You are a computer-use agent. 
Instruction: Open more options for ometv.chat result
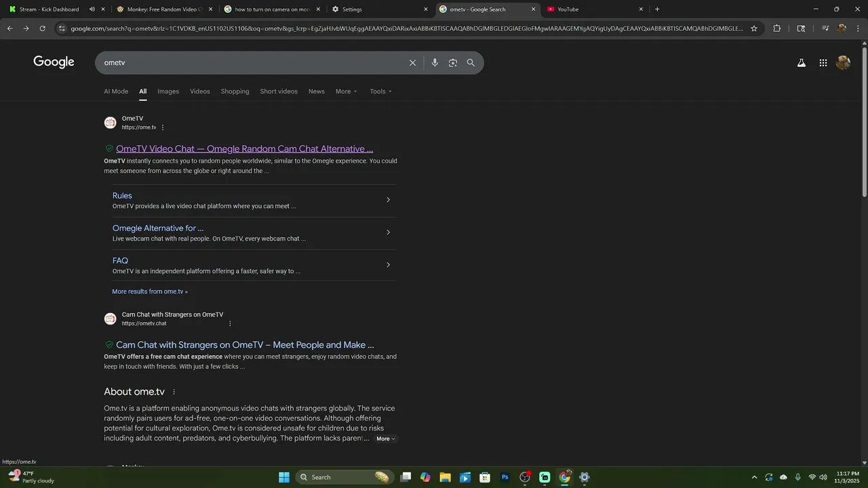click(x=230, y=323)
